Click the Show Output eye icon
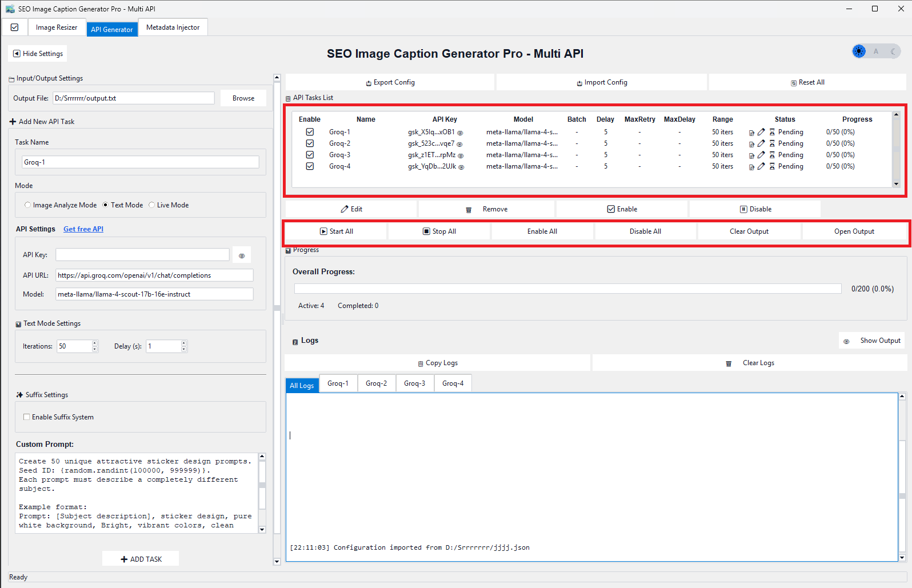This screenshot has width=912, height=588. (x=846, y=341)
